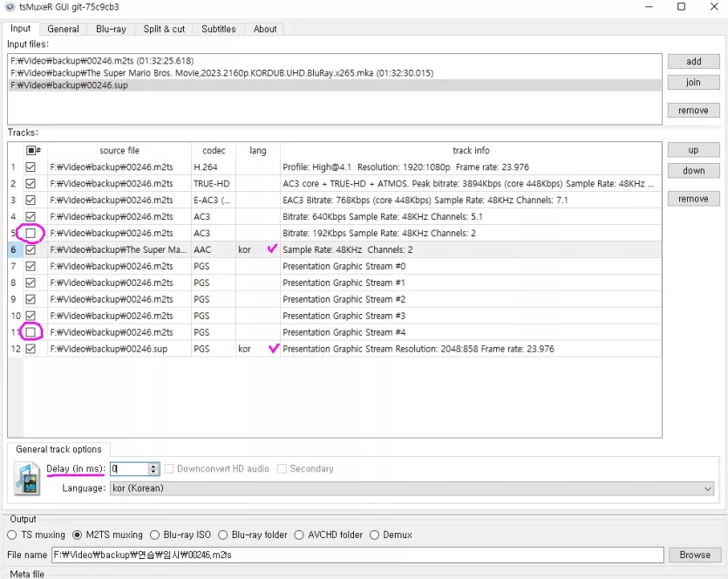The image size is (728, 579).
Task: Select TS muxing output option
Action: (x=37, y=535)
